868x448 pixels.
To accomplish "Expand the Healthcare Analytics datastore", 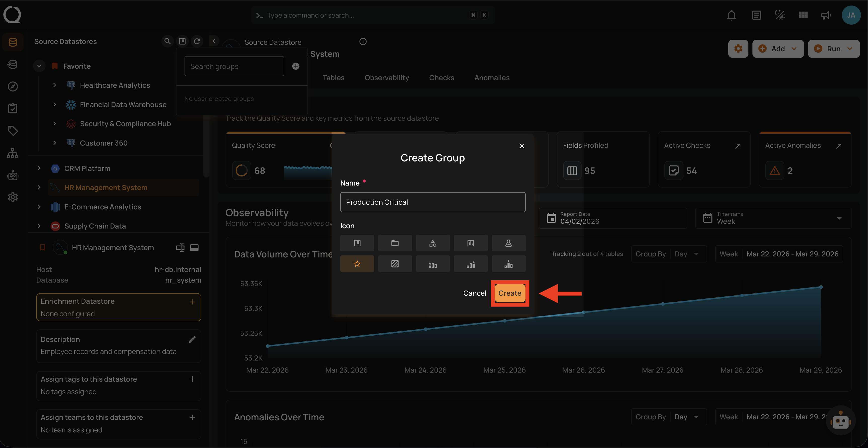I will pos(55,85).
